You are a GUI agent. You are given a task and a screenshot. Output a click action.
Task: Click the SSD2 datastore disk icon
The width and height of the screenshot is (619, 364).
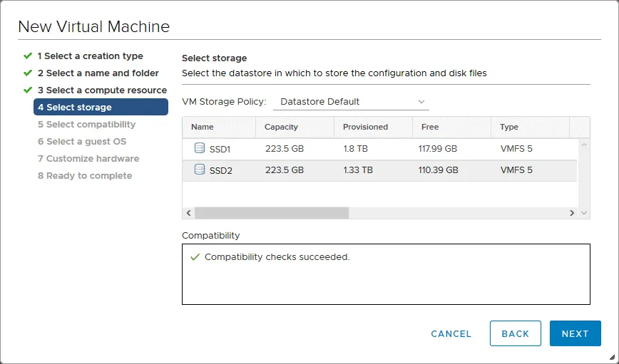(200, 170)
